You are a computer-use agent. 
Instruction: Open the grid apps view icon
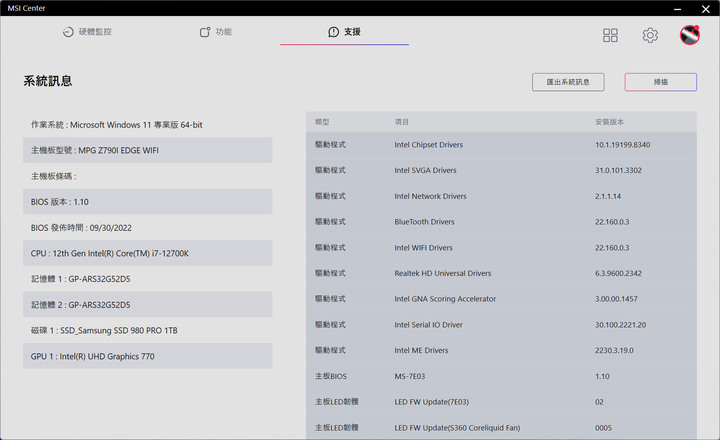click(x=610, y=35)
